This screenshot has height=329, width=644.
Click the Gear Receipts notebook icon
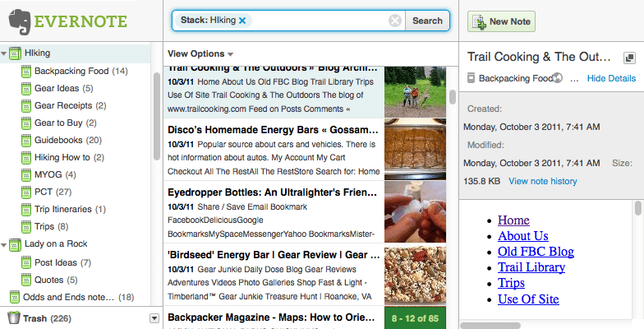26,106
